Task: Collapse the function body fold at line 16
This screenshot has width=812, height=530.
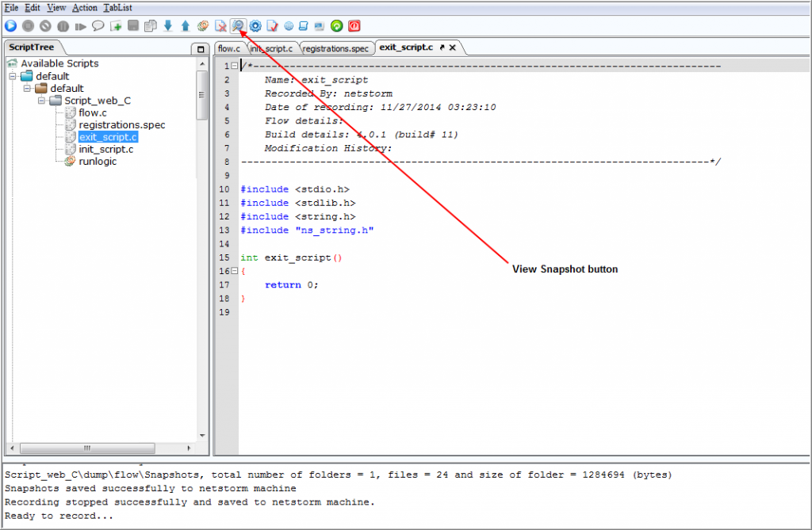Action: click(235, 271)
